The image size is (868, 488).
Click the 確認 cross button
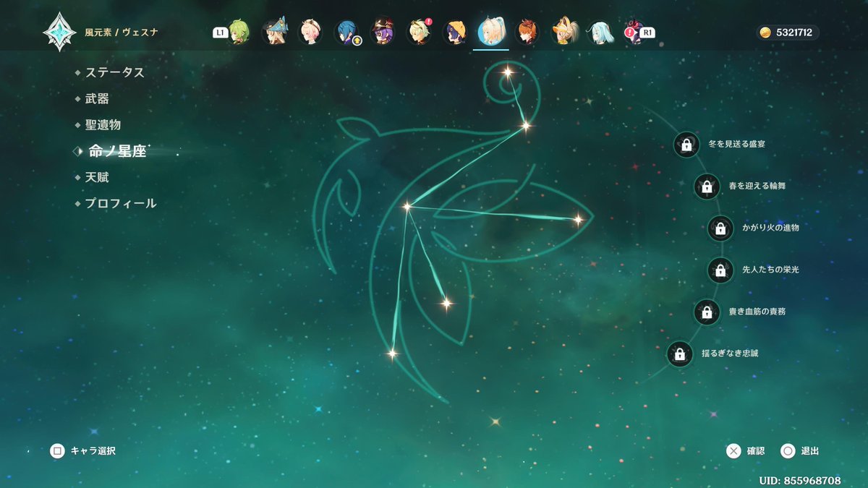click(x=733, y=451)
